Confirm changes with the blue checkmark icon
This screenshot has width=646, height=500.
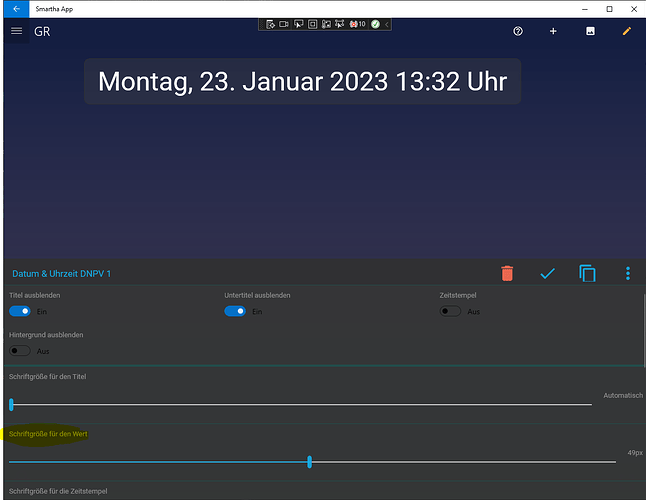(547, 273)
